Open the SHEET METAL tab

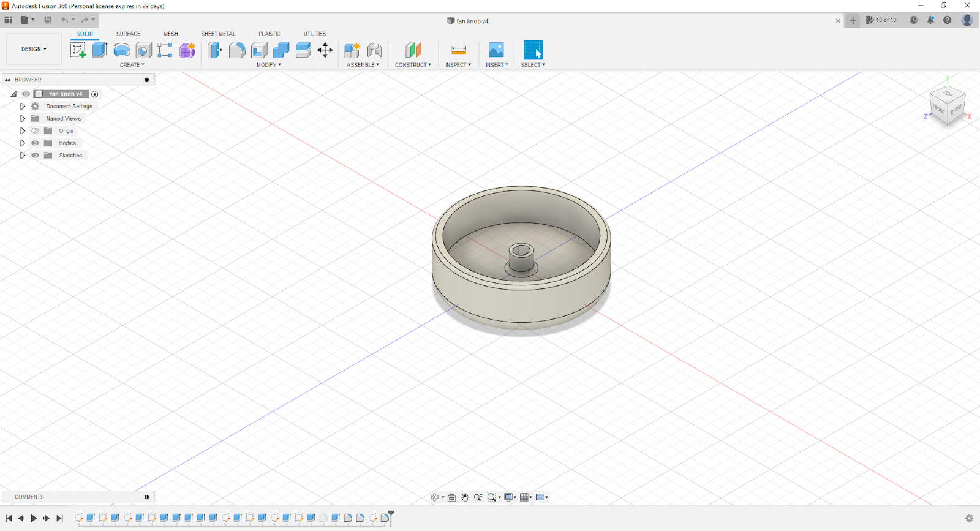[218, 34]
